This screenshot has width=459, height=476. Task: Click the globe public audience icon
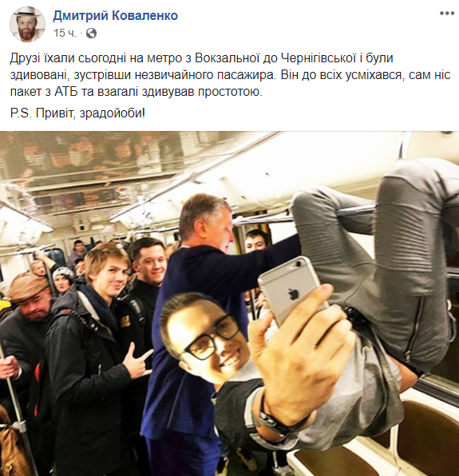pyautogui.click(x=91, y=33)
